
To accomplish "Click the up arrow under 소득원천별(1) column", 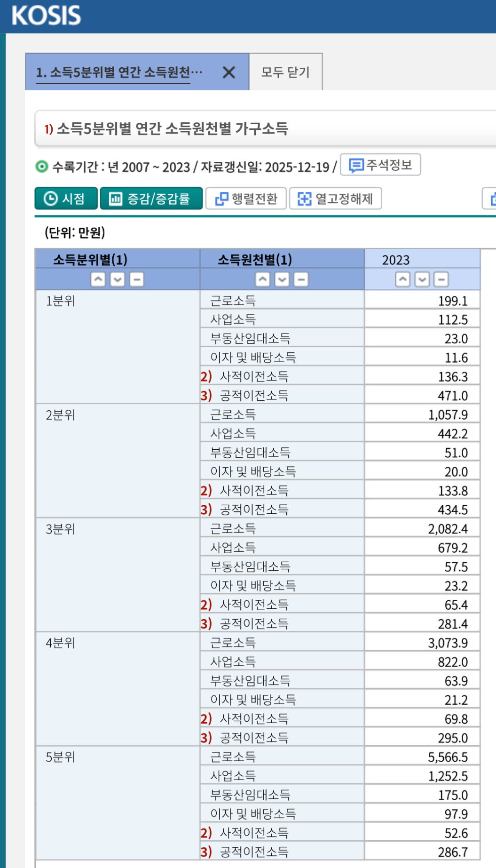I will coord(262,279).
